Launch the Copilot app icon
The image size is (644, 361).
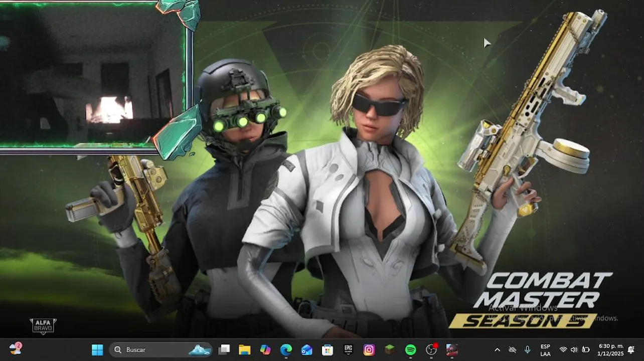pyautogui.click(x=265, y=349)
